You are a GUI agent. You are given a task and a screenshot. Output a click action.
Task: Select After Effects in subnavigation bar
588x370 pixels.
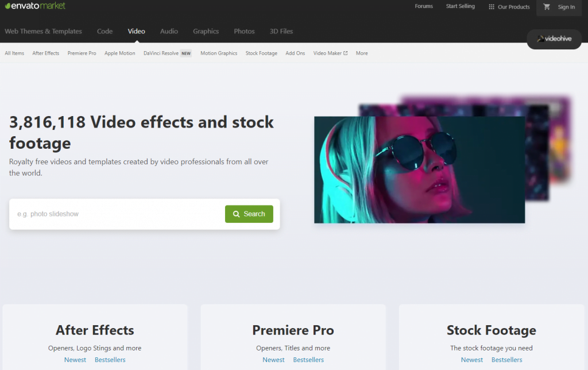tap(46, 53)
